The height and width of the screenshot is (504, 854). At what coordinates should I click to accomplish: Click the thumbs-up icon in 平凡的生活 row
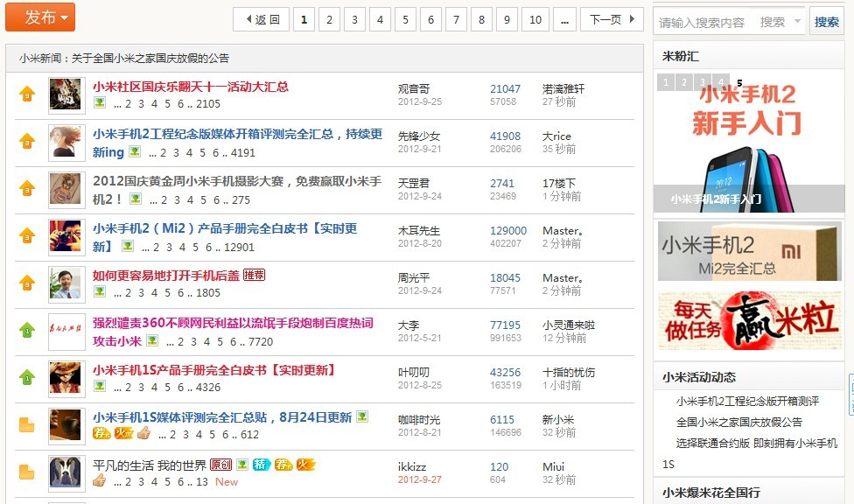coord(99,480)
